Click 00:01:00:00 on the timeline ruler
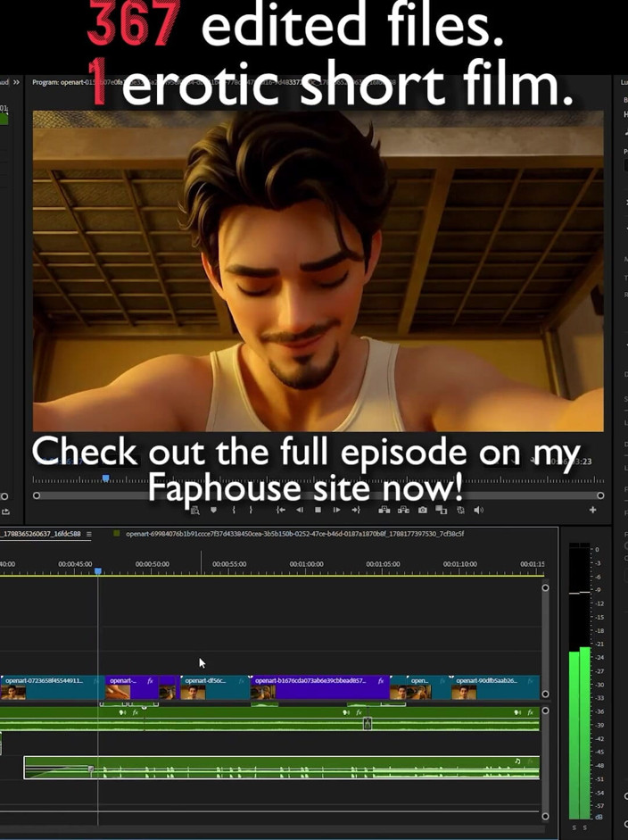This screenshot has height=840, width=628. (x=306, y=564)
